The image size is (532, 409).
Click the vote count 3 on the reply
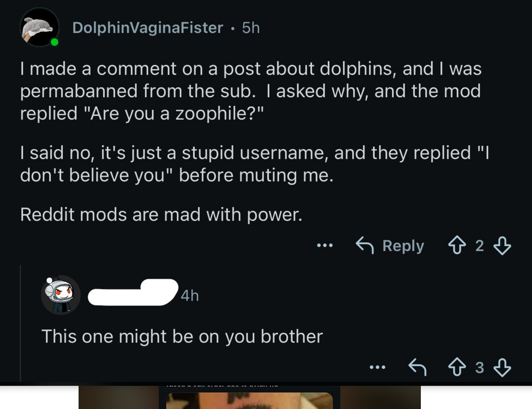click(479, 368)
